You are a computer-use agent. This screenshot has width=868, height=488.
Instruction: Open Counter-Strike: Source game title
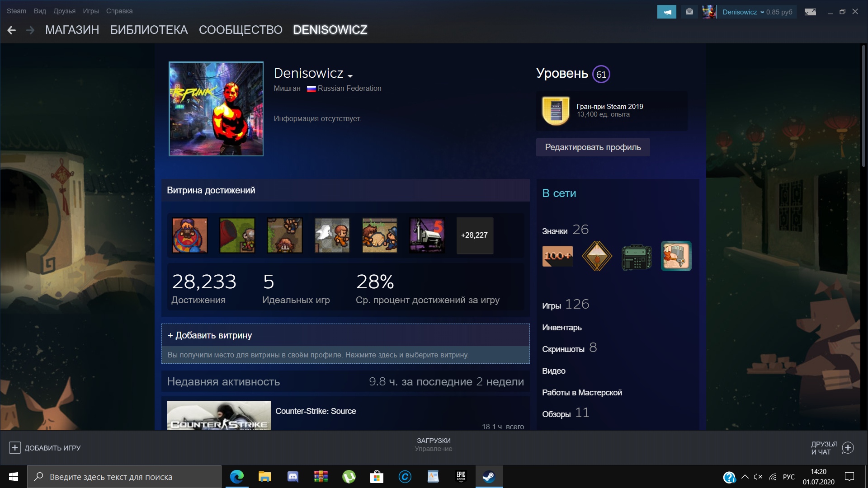pos(316,411)
